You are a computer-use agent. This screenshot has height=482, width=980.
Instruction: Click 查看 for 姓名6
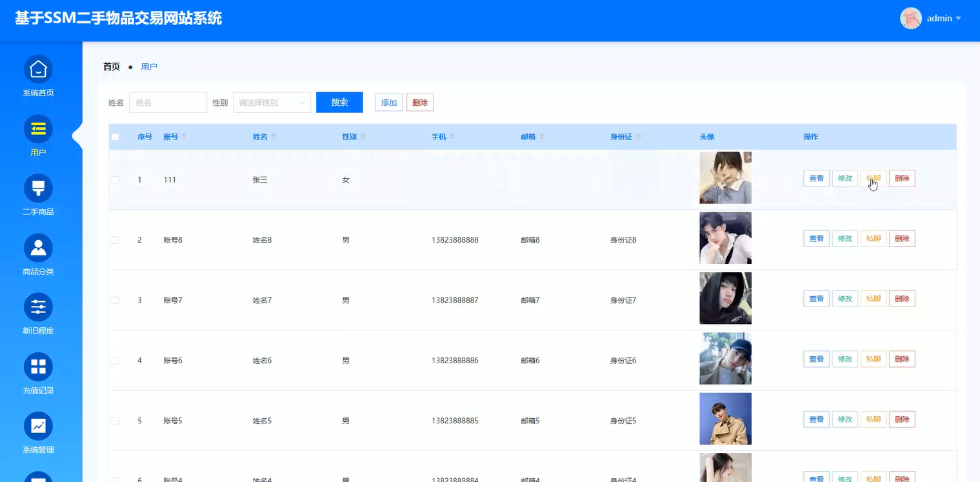point(816,359)
